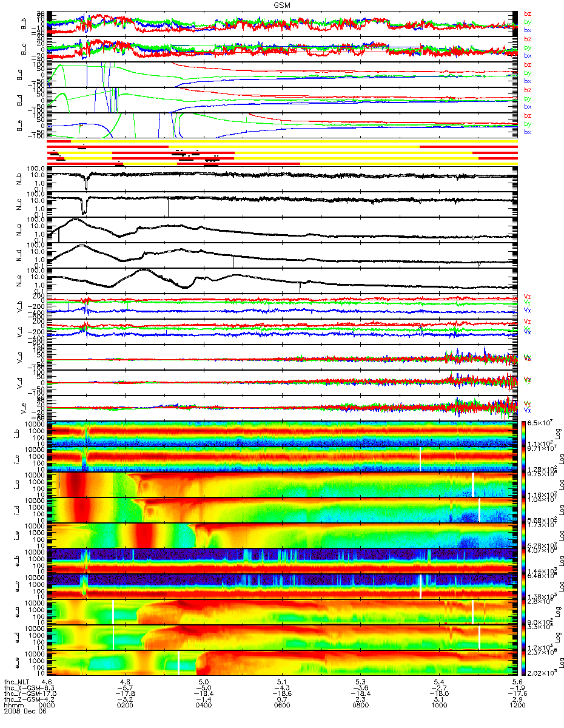
Task: Click the 0600 time tick label
Action: pyautogui.click(x=282, y=706)
